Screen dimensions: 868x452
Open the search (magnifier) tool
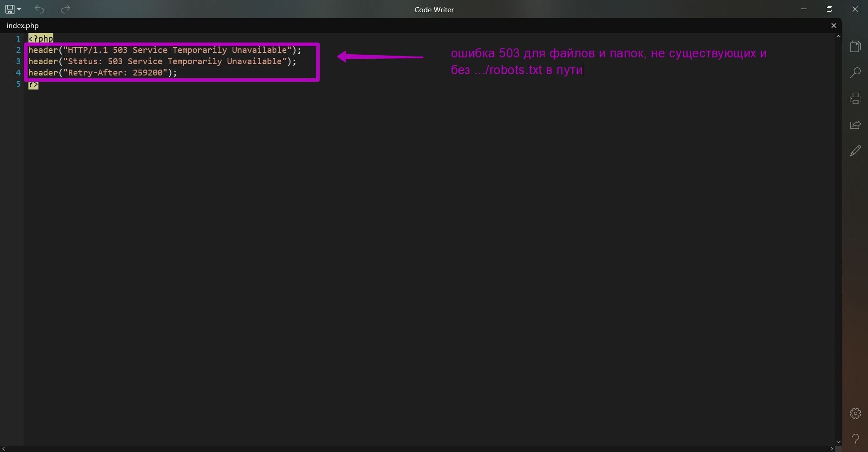pos(855,72)
